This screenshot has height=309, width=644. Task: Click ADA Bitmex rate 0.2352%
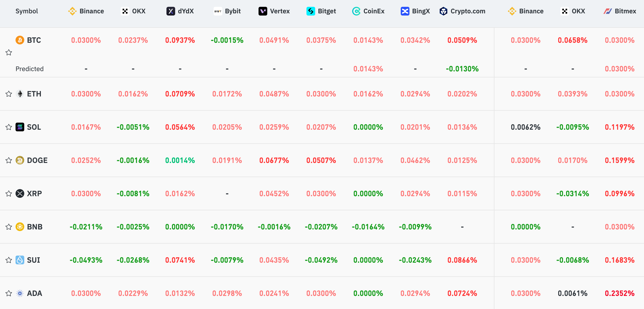coord(620,293)
